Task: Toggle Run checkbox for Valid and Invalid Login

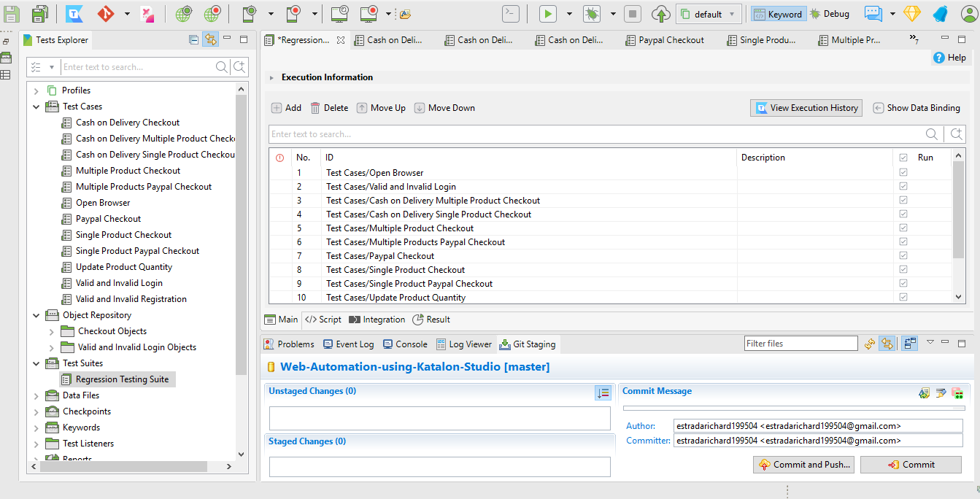Action: coord(903,187)
